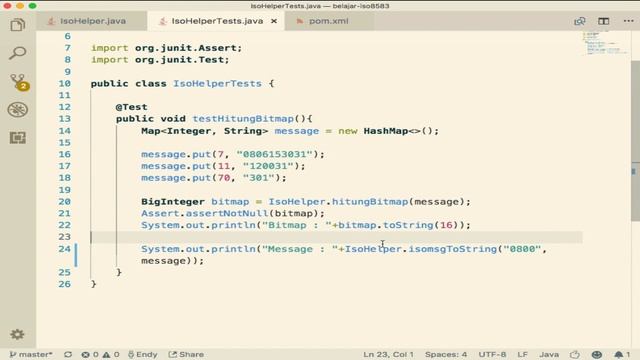Screen dimensions: 640x360
Task: Change indentation via Spaces: 4
Action: (x=446, y=354)
